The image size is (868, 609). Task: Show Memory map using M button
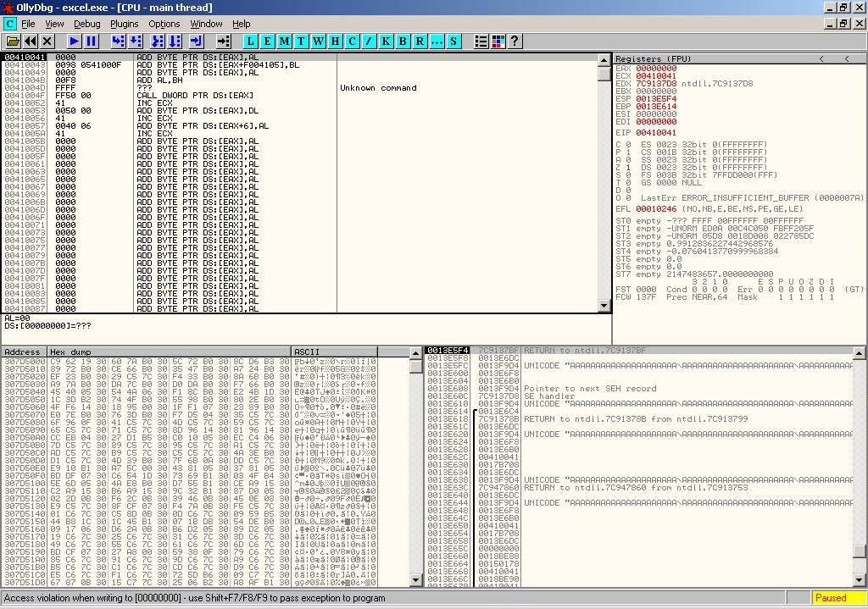tap(284, 41)
